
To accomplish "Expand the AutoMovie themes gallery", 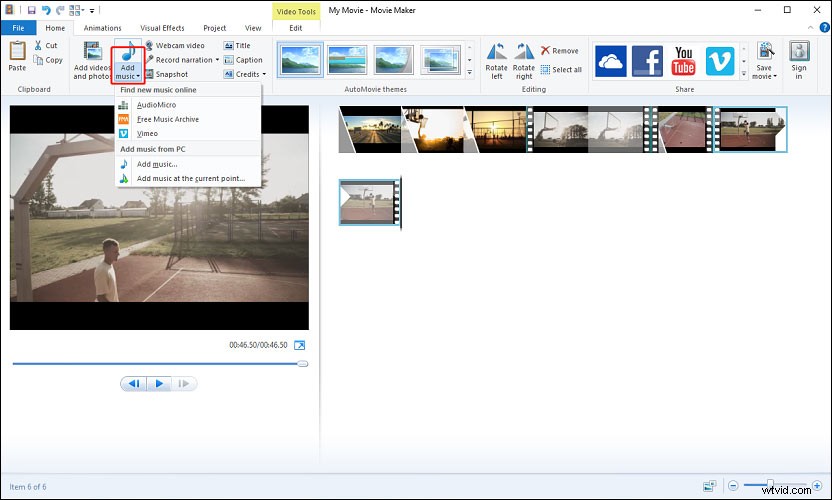I will tap(470, 73).
